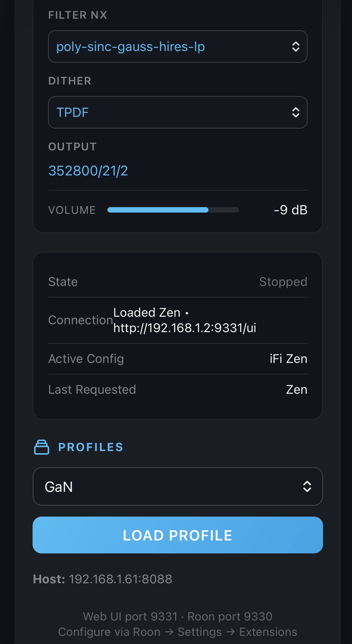Click the Stopped state value

[x=283, y=282]
